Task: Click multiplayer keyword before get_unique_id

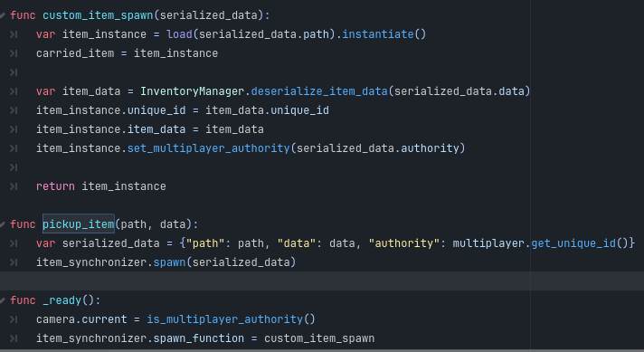Action: 488,243
